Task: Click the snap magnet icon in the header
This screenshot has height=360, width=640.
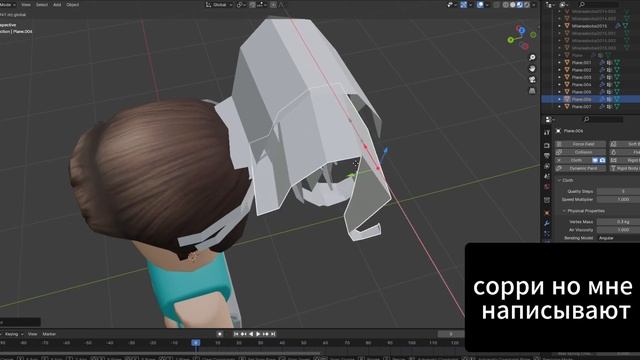Action: coord(253,5)
